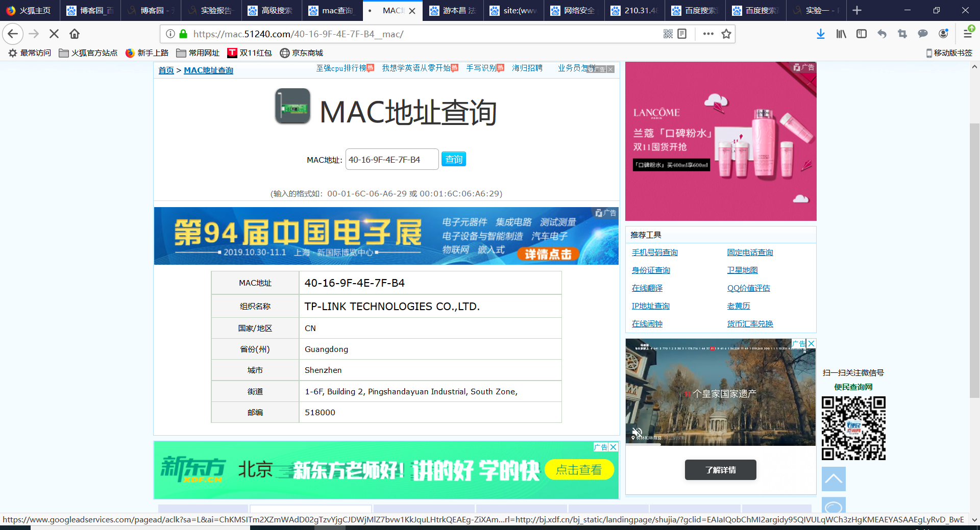
Task: Toggle the sidebar view
Action: (862, 34)
